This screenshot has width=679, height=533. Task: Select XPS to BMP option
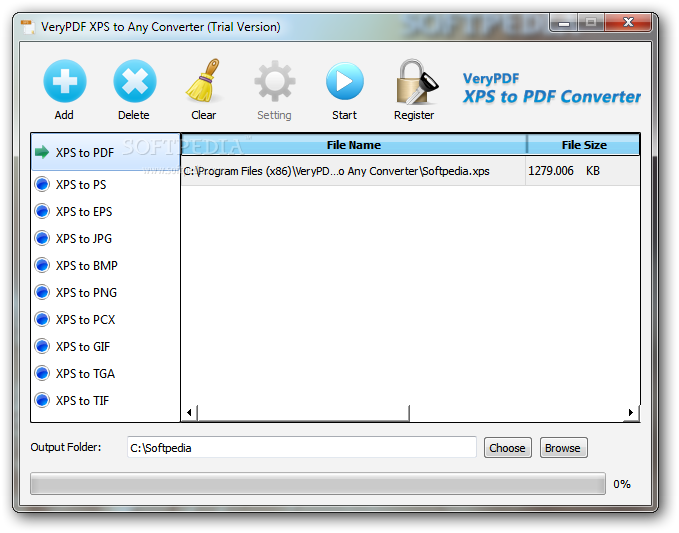click(105, 265)
